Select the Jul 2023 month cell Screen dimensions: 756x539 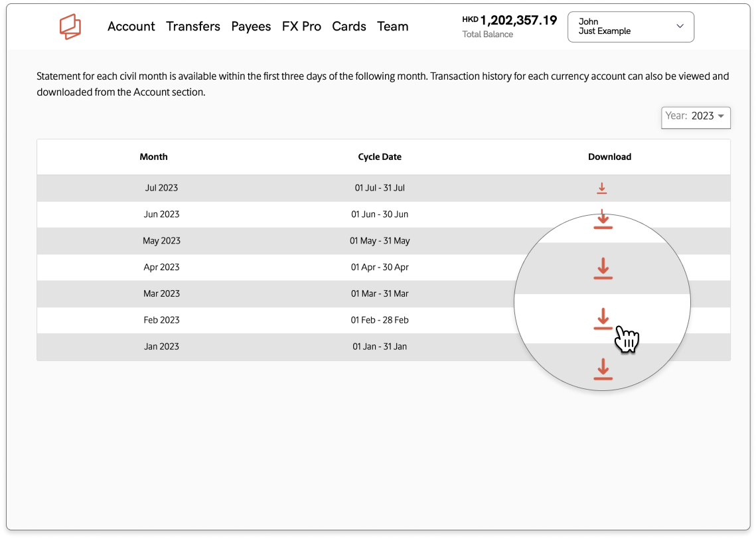pos(161,188)
